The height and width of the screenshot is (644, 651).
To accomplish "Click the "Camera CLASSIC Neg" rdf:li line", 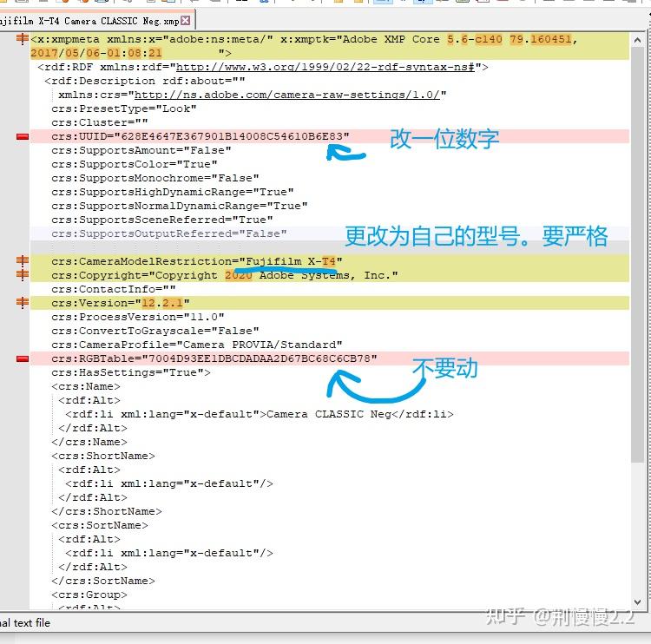I will tap(260, 414).
